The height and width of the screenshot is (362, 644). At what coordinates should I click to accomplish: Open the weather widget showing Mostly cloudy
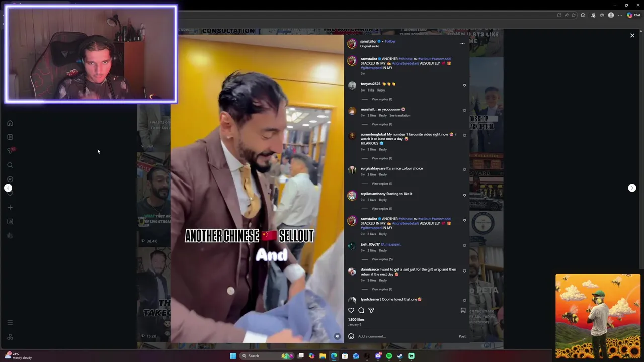pos(18,355)
